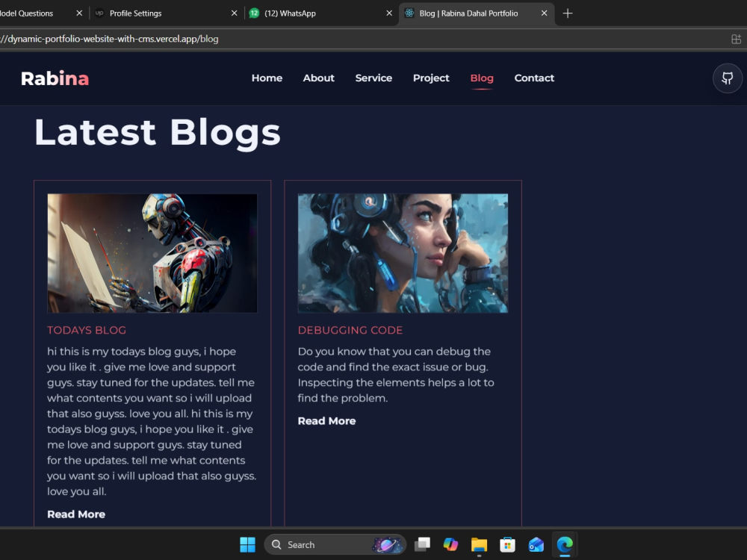
Task: Open the TODAYS BLOG title
Action: 87,330
